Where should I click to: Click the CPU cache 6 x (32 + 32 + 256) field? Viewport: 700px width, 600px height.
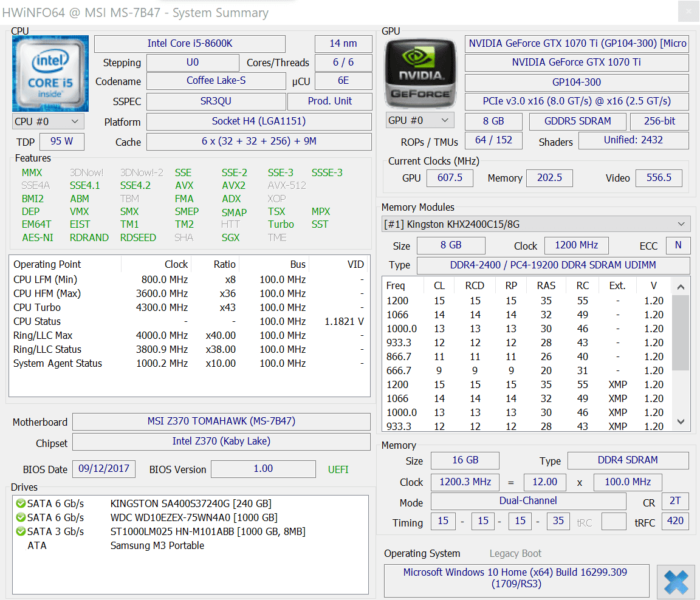(259, 141)
